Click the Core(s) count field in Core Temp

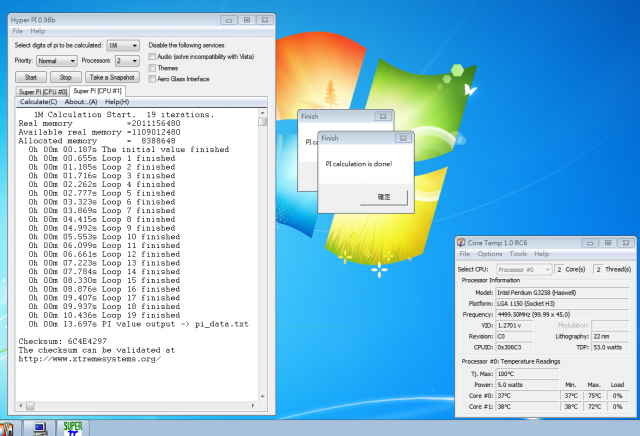pyautogui.click(x=559, y=269)
